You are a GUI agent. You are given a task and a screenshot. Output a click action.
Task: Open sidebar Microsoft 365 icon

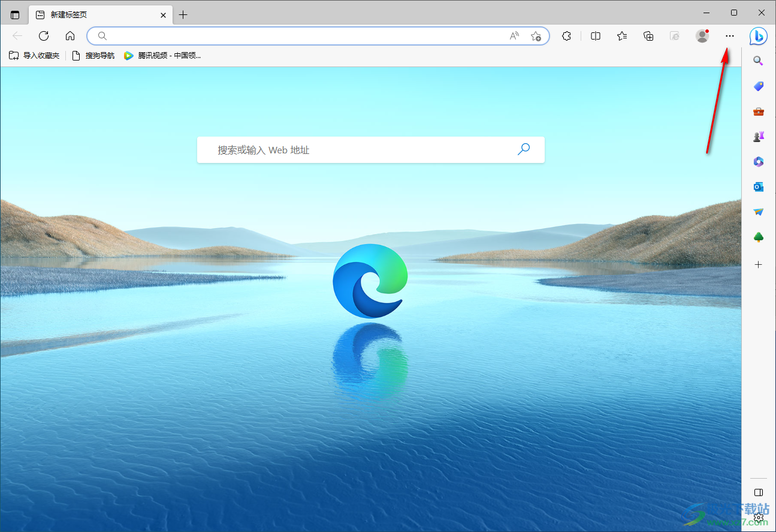pyautogui.click(x=758, y=162)
